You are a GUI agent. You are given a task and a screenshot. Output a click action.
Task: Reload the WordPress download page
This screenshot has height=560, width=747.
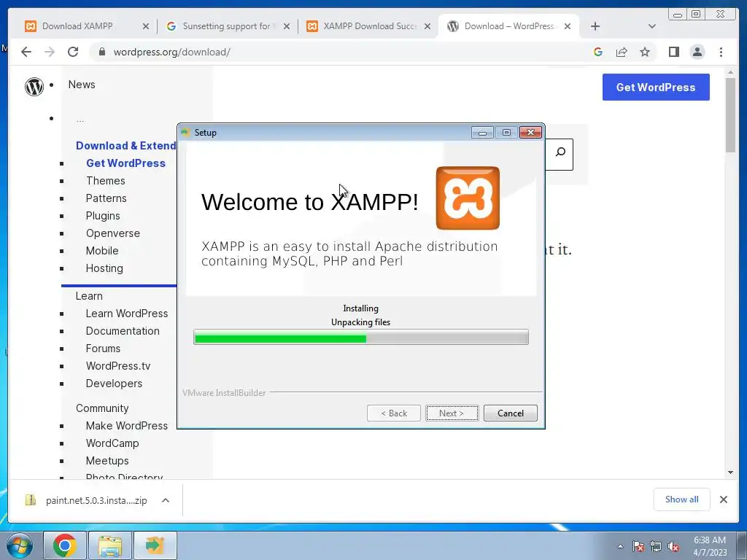coord(73,52)
